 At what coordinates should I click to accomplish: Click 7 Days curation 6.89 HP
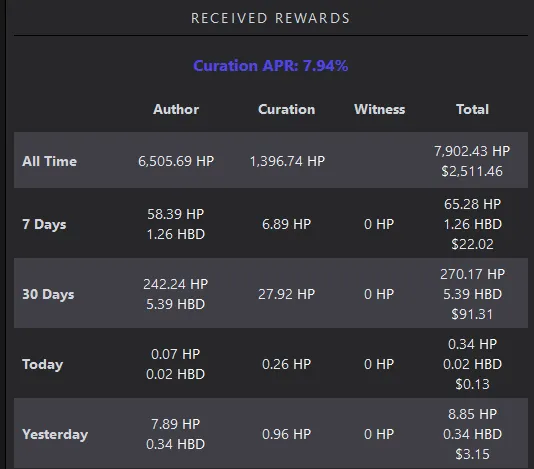click(286, 224)
